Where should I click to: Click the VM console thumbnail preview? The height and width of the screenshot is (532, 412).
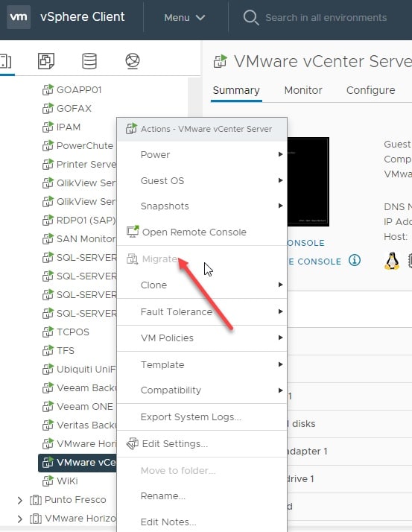[x=308, y=182]
